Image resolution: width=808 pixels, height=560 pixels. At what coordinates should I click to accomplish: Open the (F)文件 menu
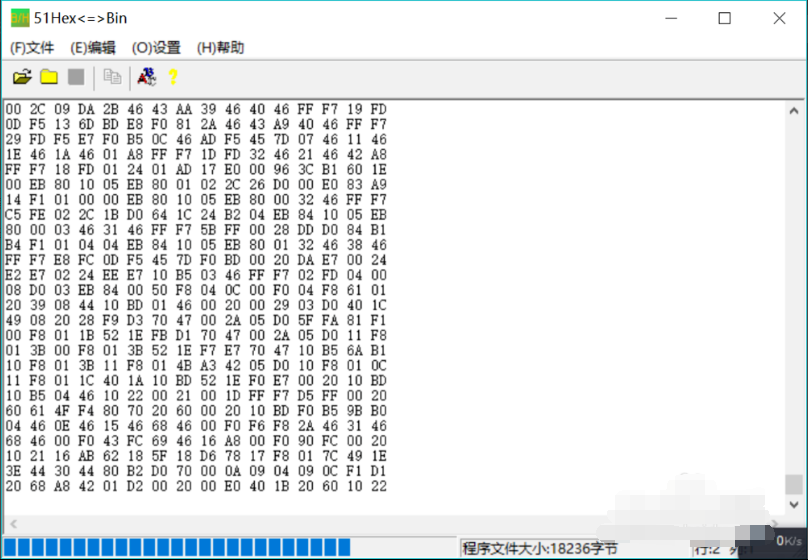(32, 48)
